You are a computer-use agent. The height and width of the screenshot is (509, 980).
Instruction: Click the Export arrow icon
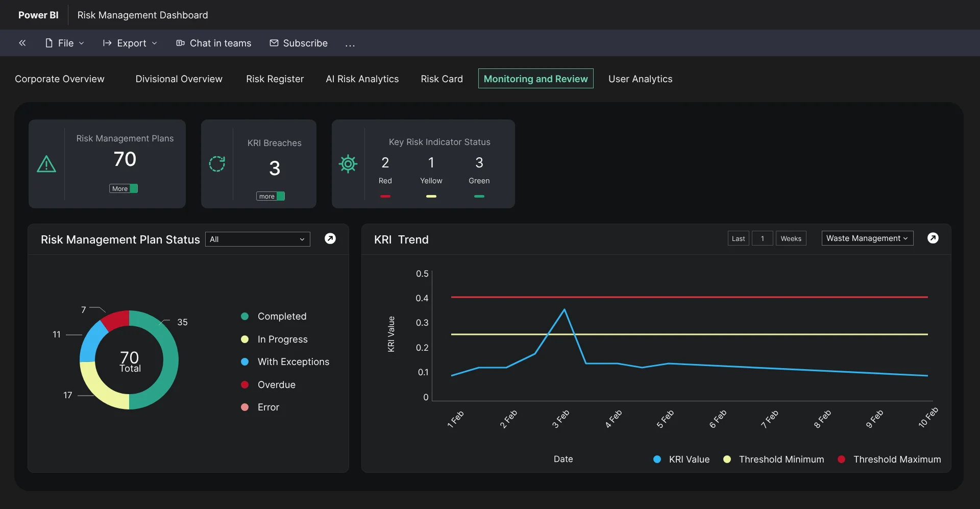click(x=107, y=43)
